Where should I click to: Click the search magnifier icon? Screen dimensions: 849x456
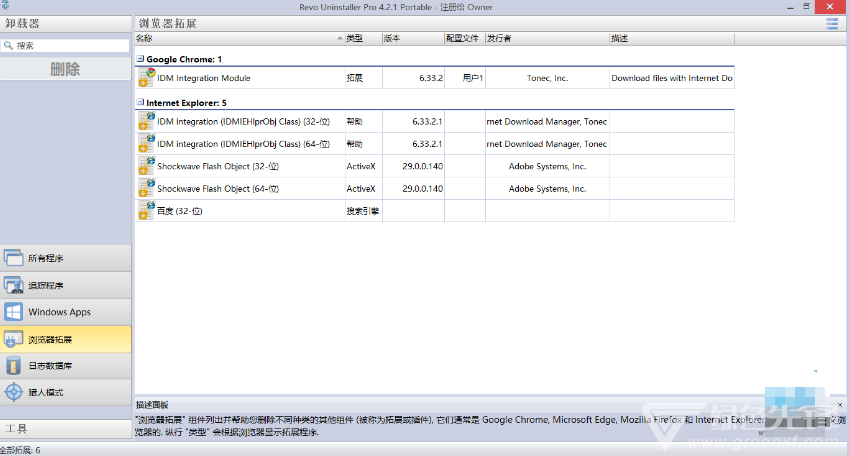click(8, 45)
